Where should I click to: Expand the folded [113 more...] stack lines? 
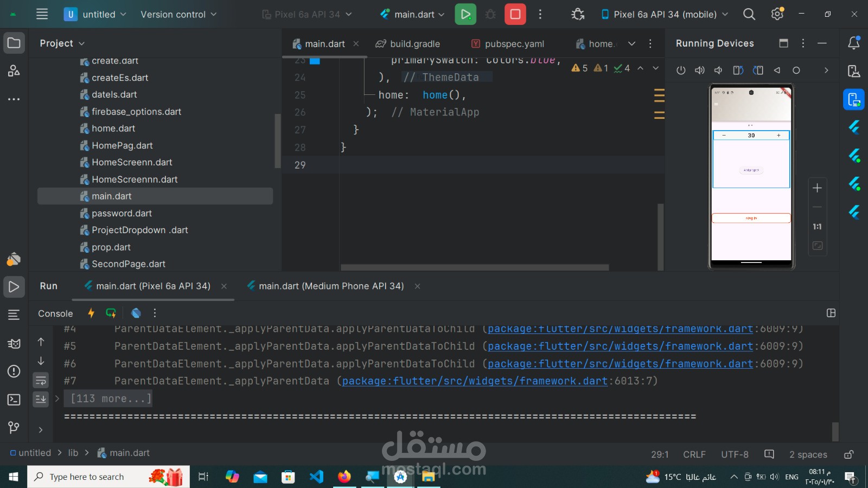pyautogui.click(x=111, y=399)
